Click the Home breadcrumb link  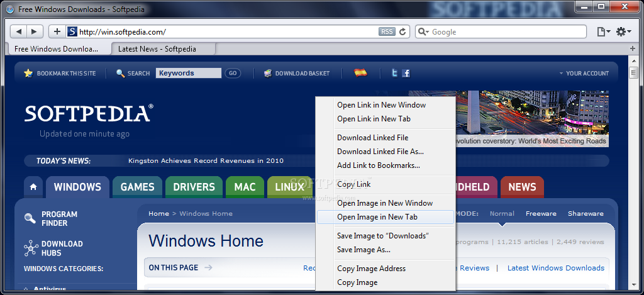(x=158, y=213)
